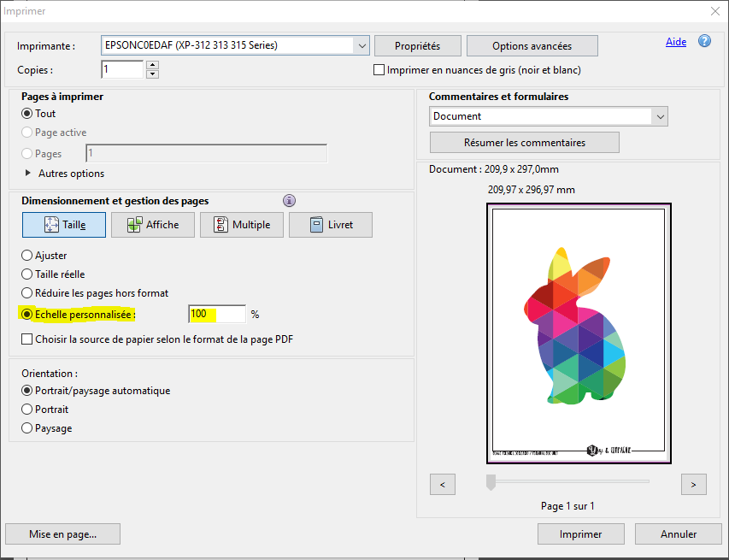Select Echelle personnalisée radio button
The width and height of the screenshot is (729, 560).
(27, 315)
